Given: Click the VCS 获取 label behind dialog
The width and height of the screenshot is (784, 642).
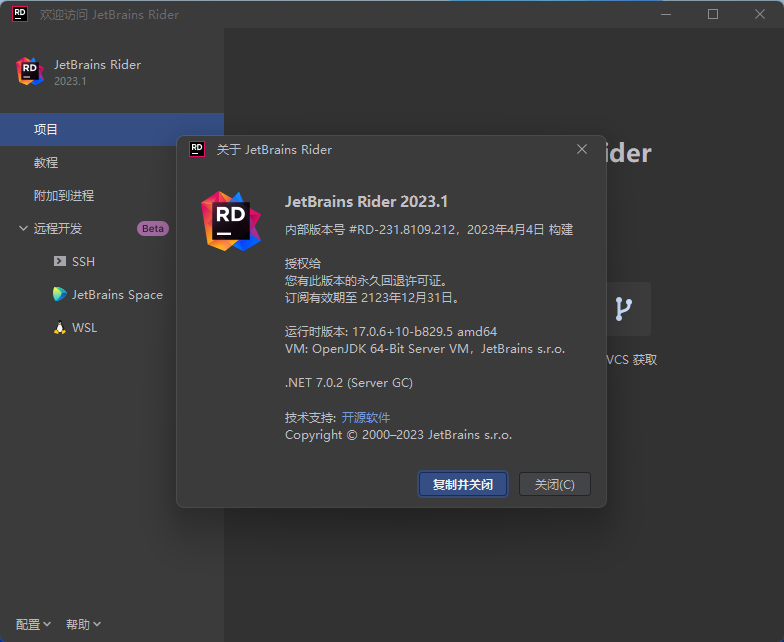Looking at the screenshot, I should click(632, 360).
